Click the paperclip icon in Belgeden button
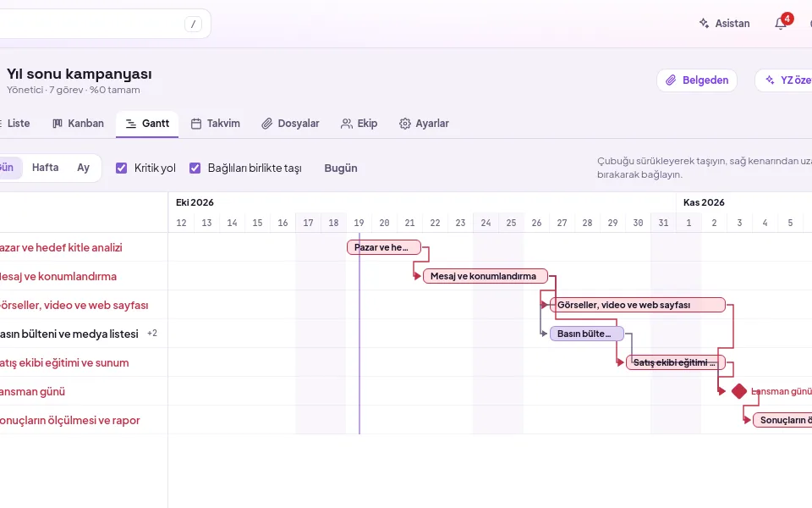 pyautogui.click(x=671, y=80)
